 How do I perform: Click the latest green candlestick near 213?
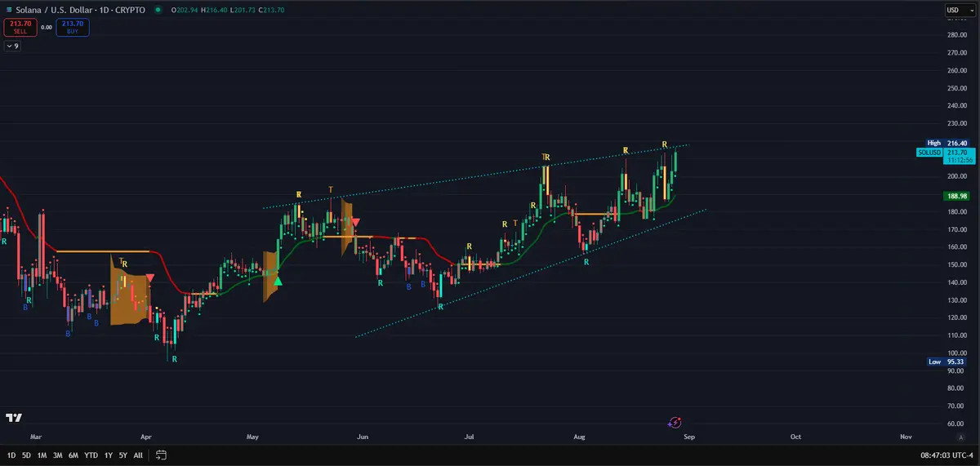click(x=675, y=161)
